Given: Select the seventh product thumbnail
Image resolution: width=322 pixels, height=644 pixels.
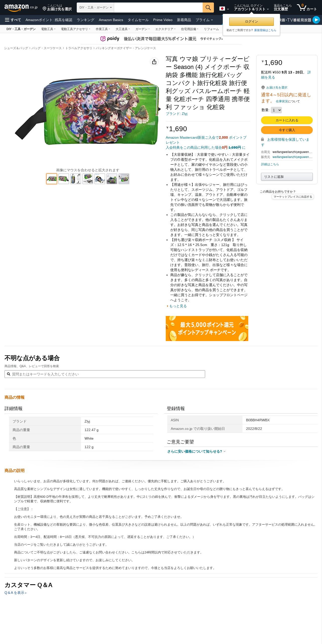Looking at the screenshot, I should (124, 179).
